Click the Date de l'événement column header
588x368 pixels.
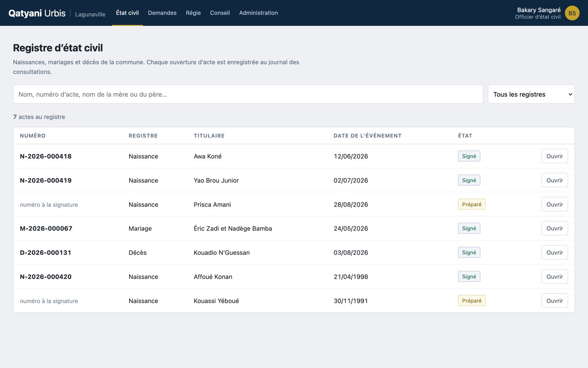[367, 136]
